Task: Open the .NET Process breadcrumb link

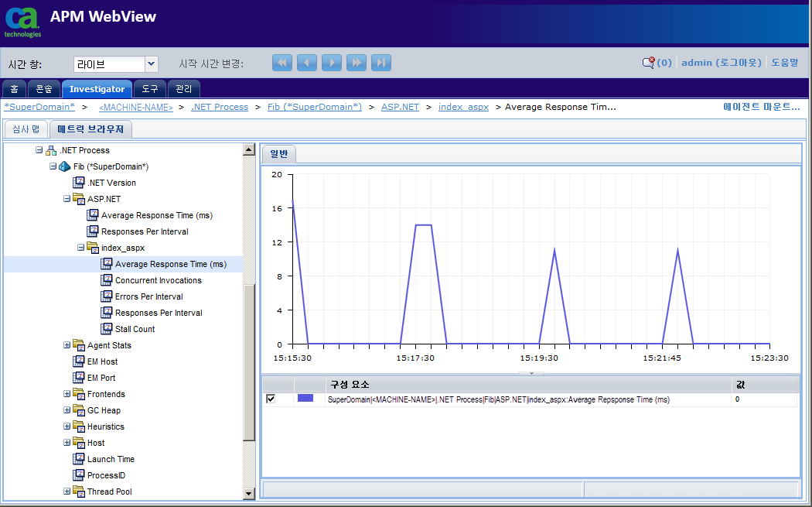Action: pos(220,107)
